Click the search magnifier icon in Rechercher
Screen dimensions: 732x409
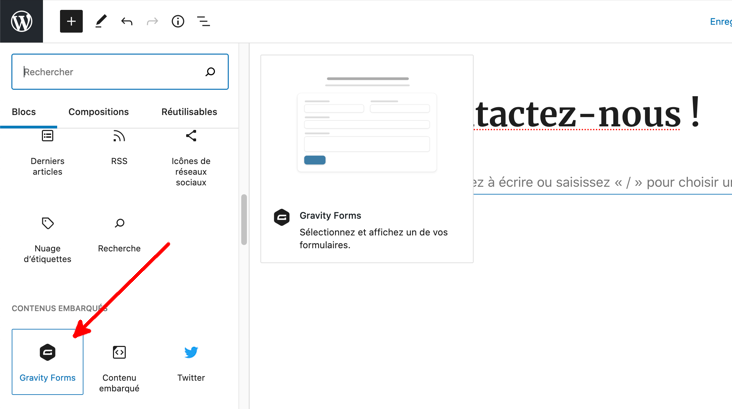point(210,72)
